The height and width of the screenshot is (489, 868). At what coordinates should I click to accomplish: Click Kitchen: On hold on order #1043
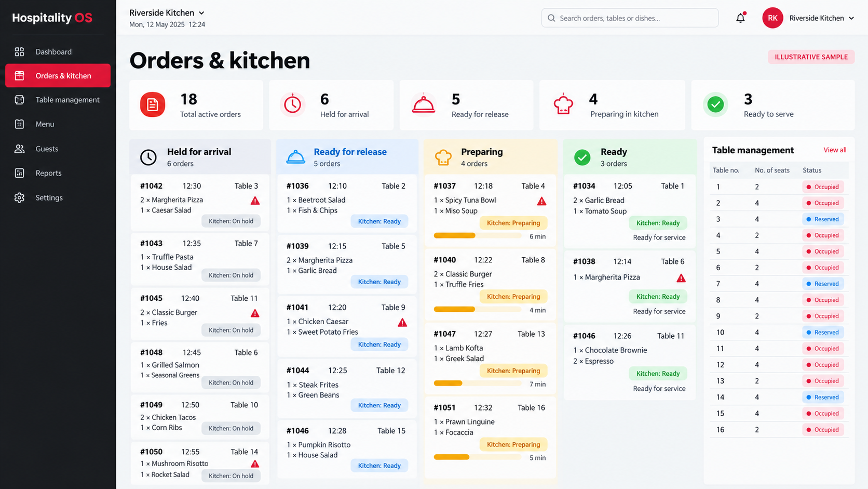click(231, 275)
